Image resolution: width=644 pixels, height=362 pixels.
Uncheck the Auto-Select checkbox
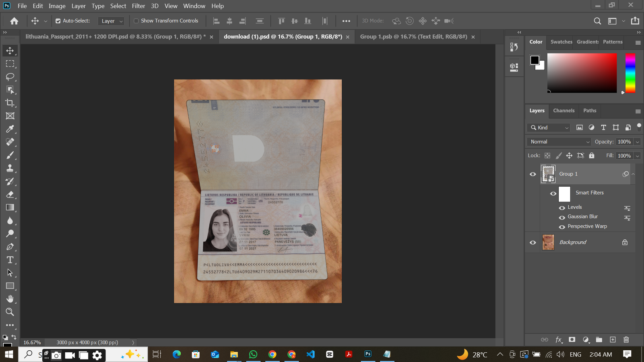(58, 21)
